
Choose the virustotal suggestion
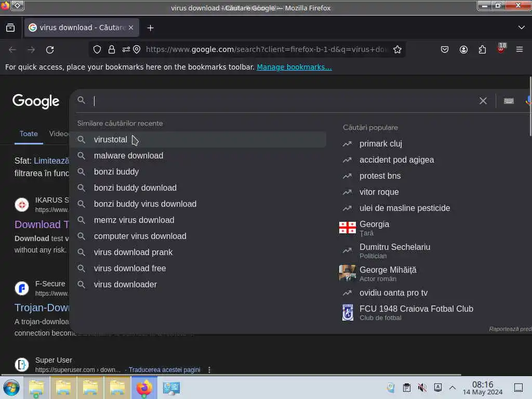tap(198, 139)
